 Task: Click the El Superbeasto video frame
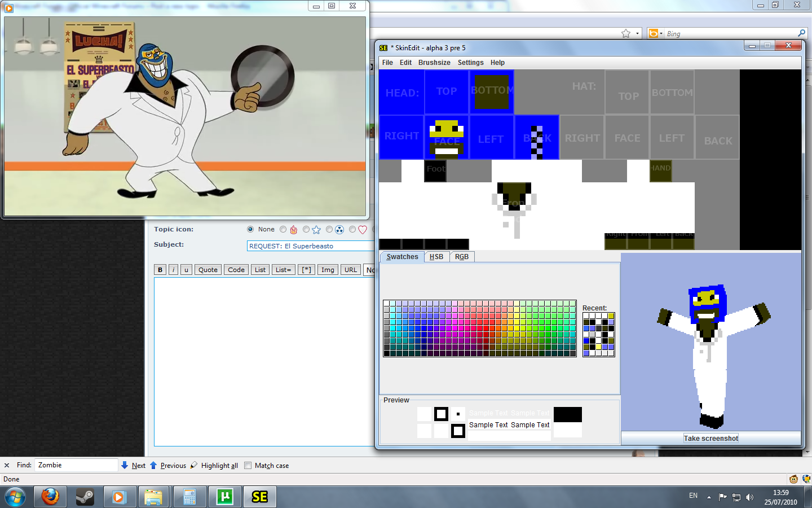click(x=185, y=116)
